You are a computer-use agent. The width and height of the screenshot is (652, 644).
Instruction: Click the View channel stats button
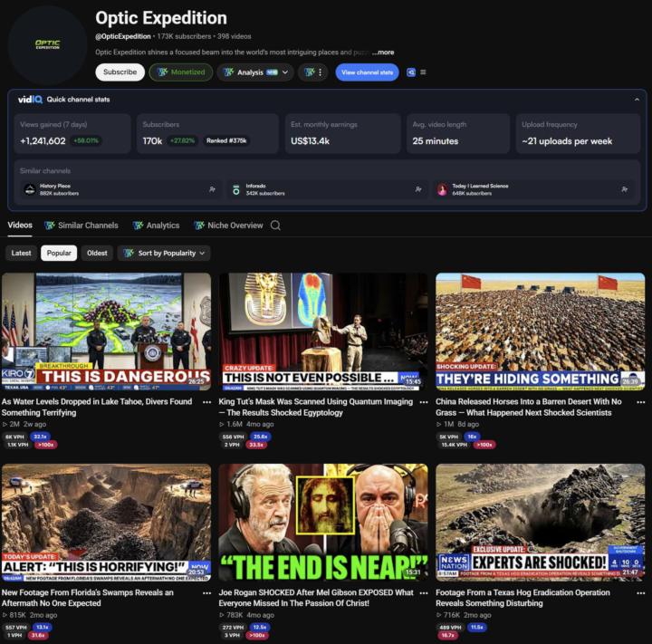367,72
